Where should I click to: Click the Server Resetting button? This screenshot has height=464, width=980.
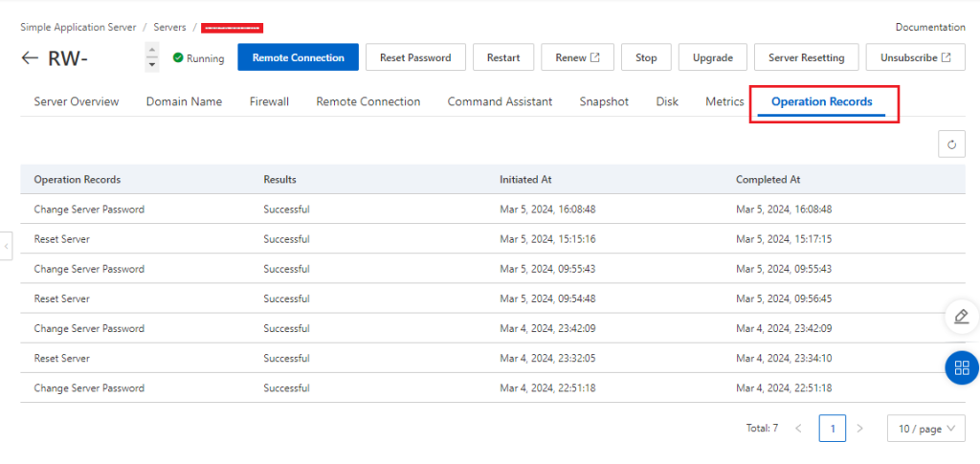pos(806,57)
